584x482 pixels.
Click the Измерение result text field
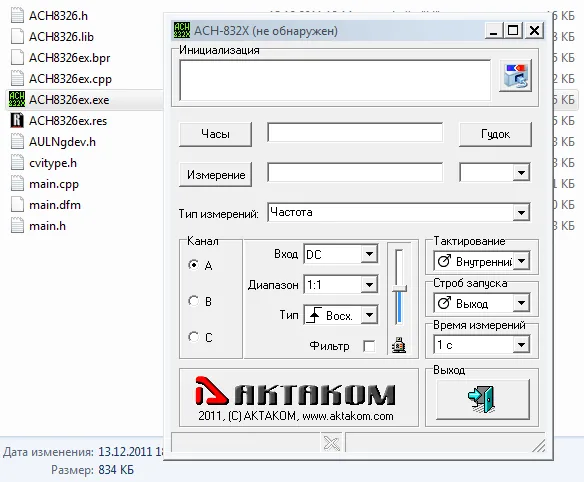(x=355, y=172)
